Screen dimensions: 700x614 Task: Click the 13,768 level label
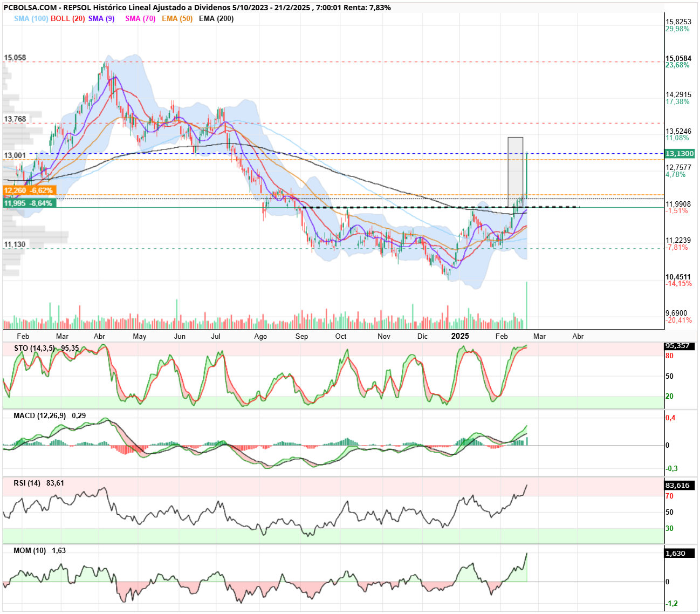[x=15, y=119]
